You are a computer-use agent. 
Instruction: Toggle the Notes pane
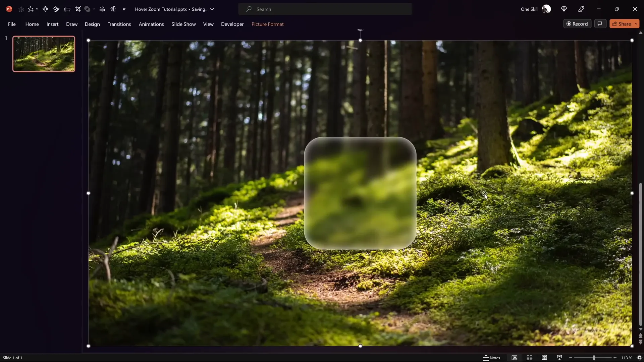(492, 358)
